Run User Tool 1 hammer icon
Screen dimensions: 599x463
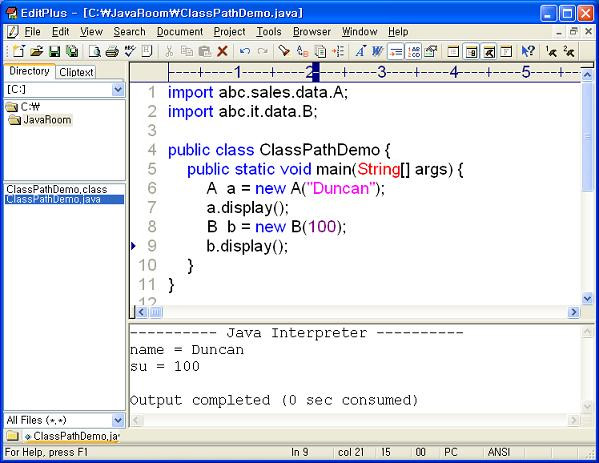[x=551, y=51]
